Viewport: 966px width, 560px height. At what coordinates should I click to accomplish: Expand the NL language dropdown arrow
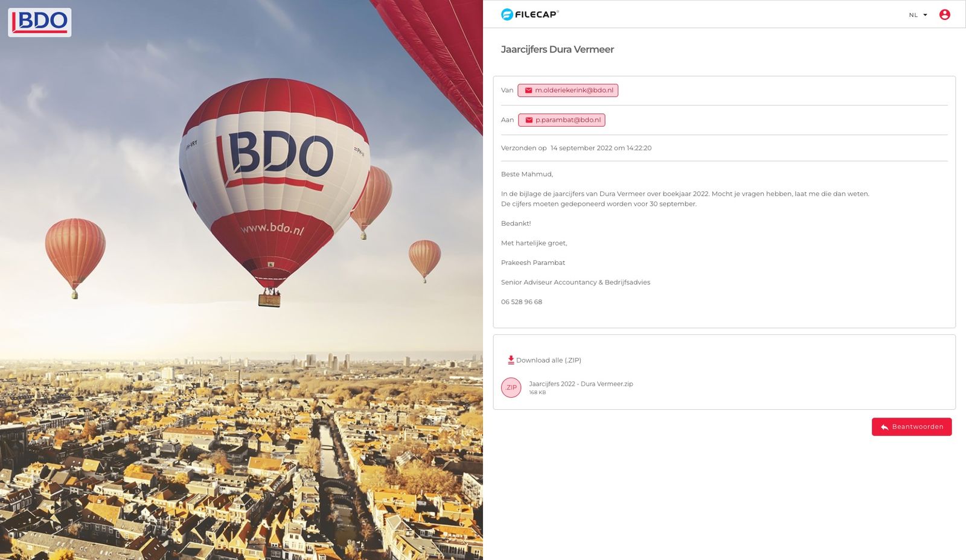click(x=925, y=15)
